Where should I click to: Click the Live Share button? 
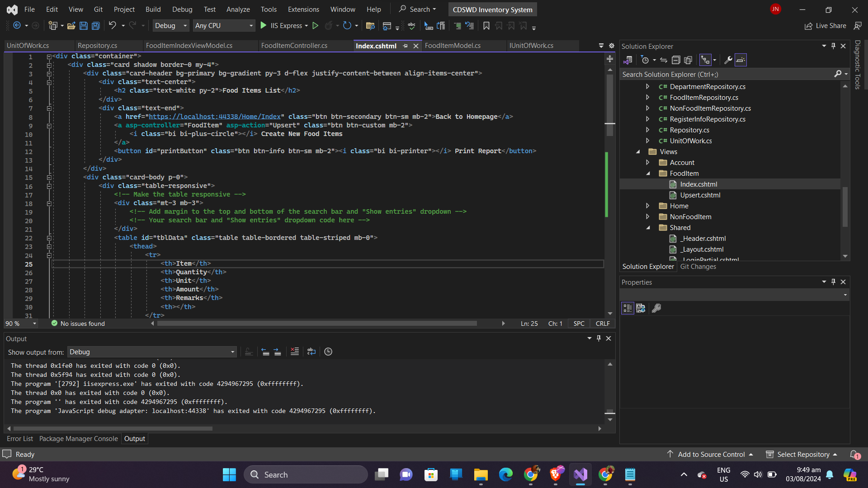pos(825,26)
